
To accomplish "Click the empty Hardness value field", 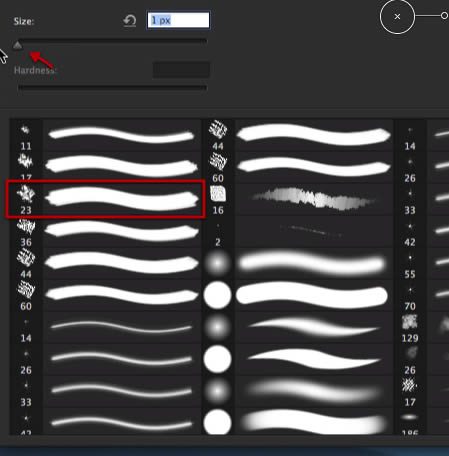I will tap(181, 70).
